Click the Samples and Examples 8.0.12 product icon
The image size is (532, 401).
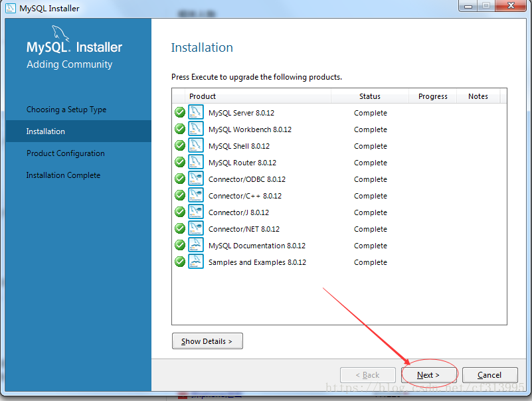pyautogui.click(x=196, y=262)
